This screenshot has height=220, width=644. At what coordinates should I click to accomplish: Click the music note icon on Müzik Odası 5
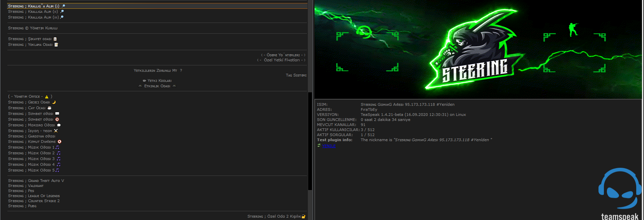pyautogui.click(x=57, y=170)
